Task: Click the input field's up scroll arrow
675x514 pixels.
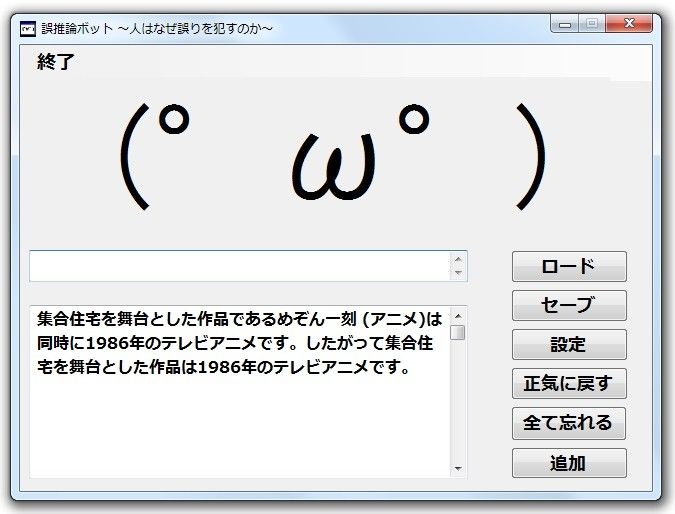Action: tap(458, 258)
